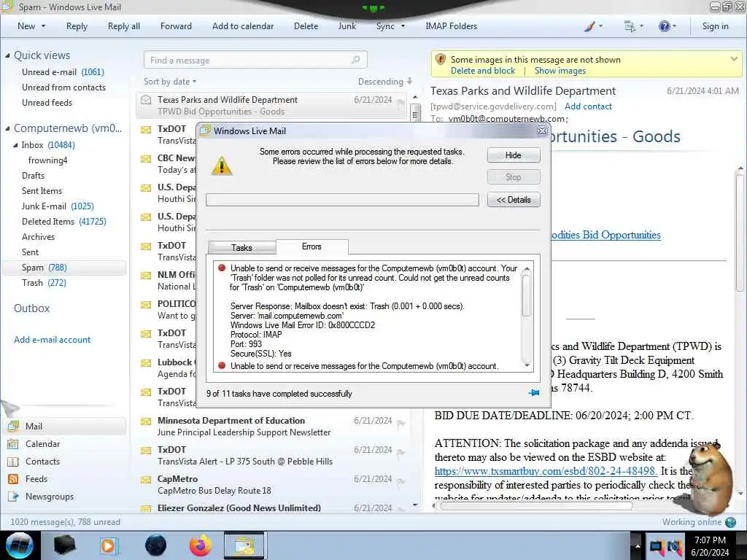
Task: Open the Calendar view icon
Action: point(13,444)
